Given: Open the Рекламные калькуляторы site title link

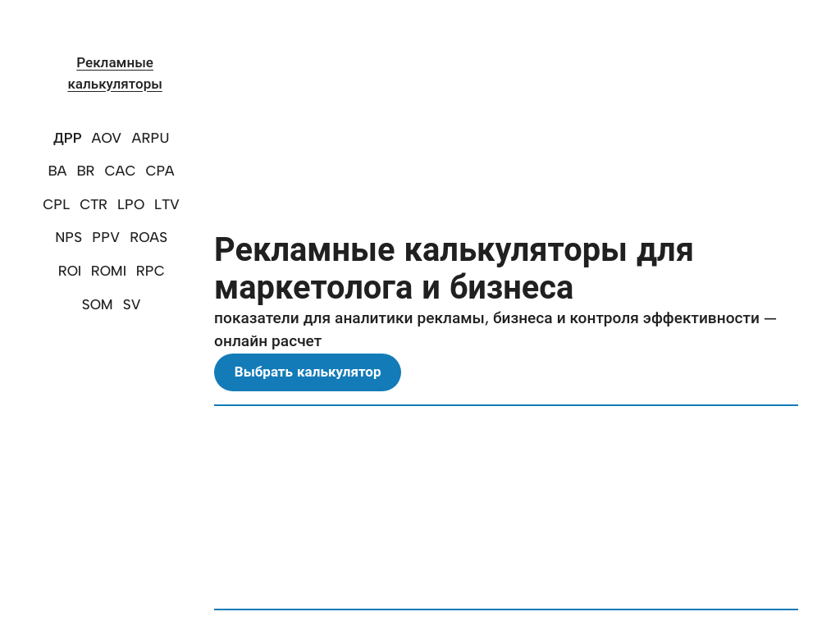Looking at the screenshot, I should click(x=115, y=73).
